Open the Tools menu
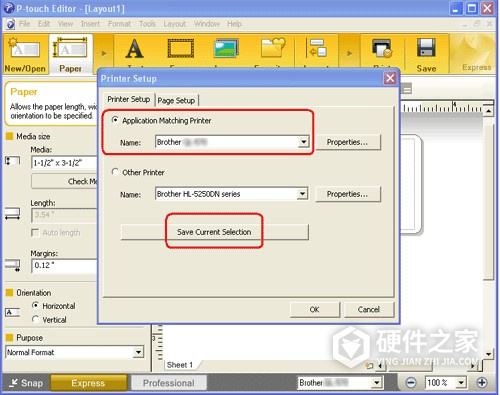The image size is (500, 395). [x=147, y=24]
